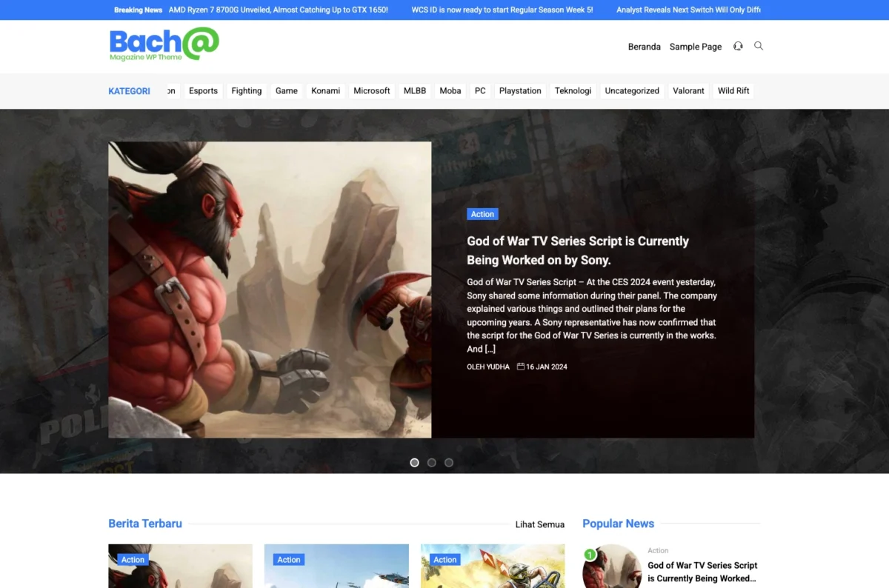
Task: Click Action tag on the first warrior news card
Action: coord(133,560)
